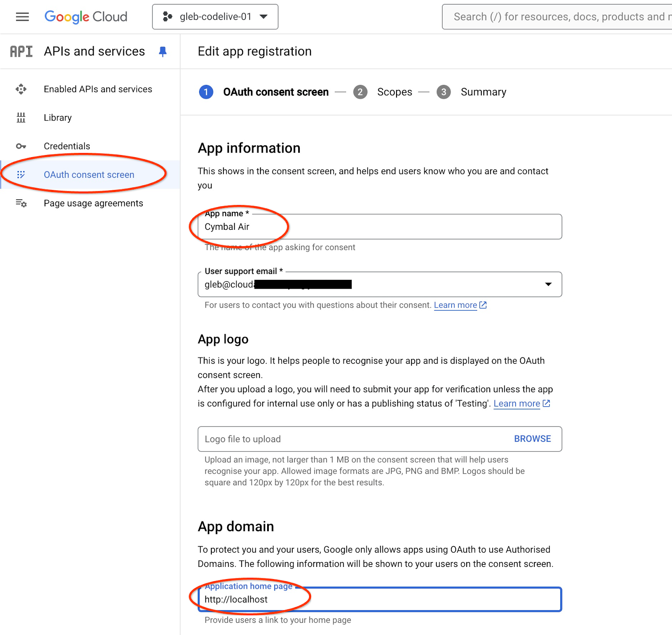Expand the User support email dropdown

(548, 285)
